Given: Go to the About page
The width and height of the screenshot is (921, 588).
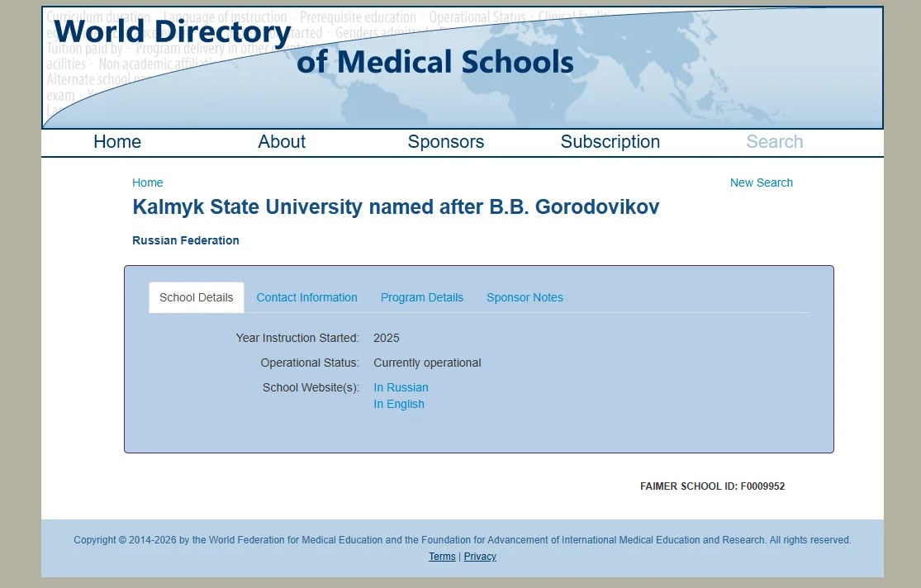Looking at the screenshot, I should pyautogui.click(x=282, y=142).
